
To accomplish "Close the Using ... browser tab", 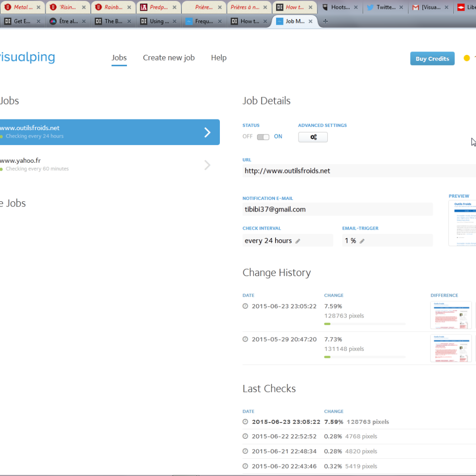I will pyautogui.click(x=175, y=21).
